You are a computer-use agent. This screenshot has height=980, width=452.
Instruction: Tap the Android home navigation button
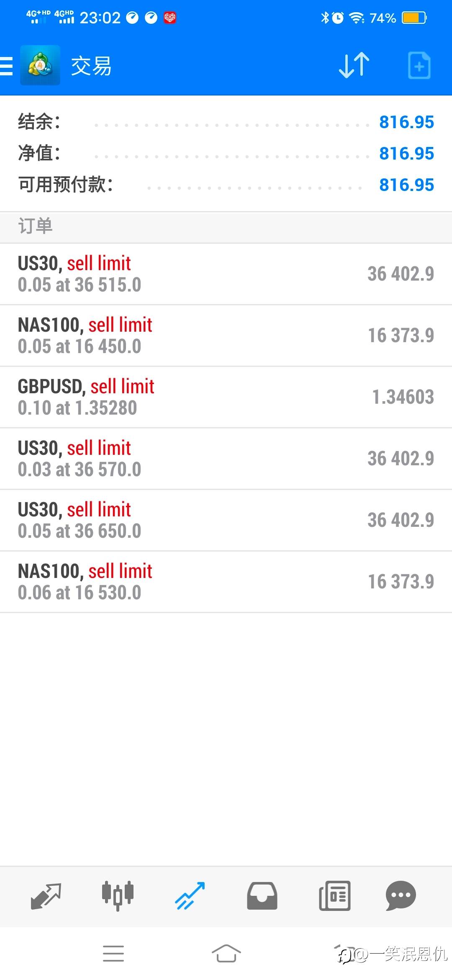(226, 954)
